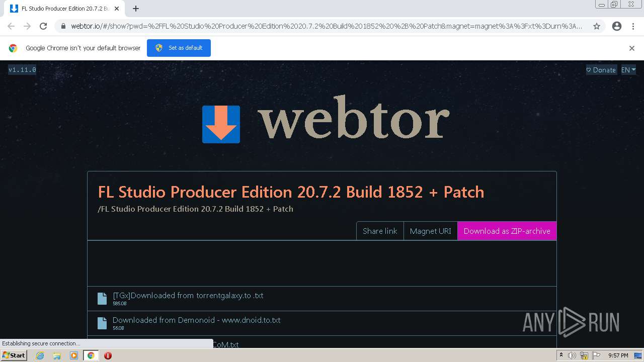The width and height of the screenshot is (644, 362).
Task: Click the 9:57 PM taskbar clock
Action: [618, 355]
